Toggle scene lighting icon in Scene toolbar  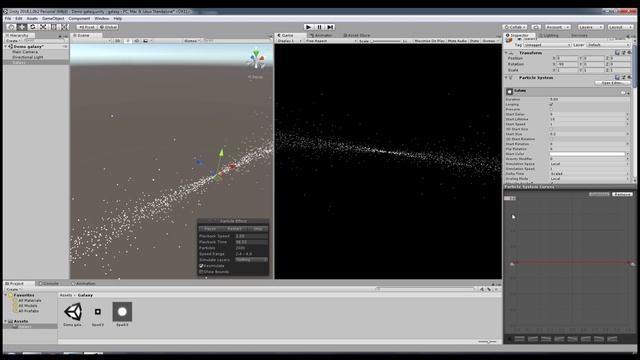click(128, 41)
